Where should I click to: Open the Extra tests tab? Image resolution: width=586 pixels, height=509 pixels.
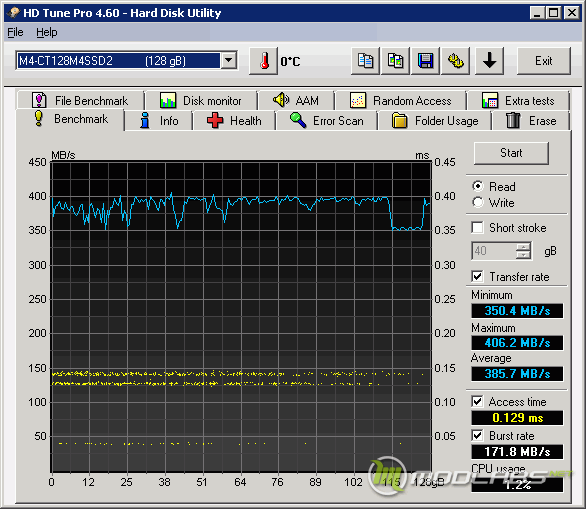click(518, 100)
